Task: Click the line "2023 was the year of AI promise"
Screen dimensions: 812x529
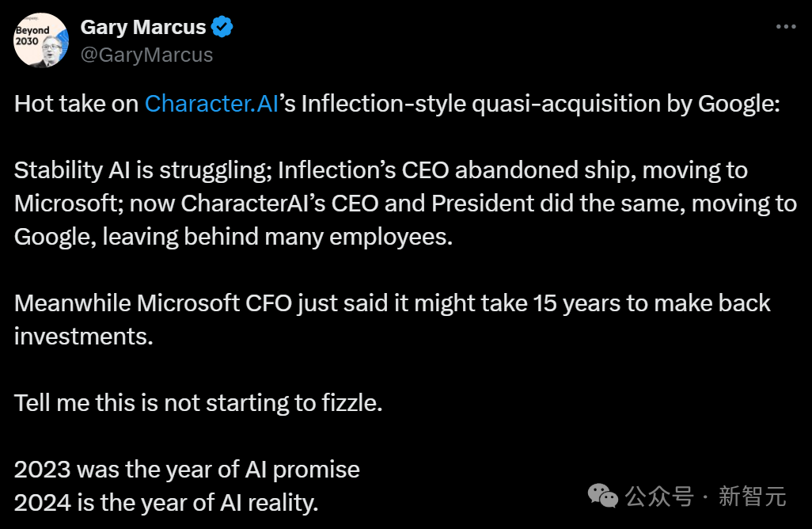Action: (x=187, y=470)
